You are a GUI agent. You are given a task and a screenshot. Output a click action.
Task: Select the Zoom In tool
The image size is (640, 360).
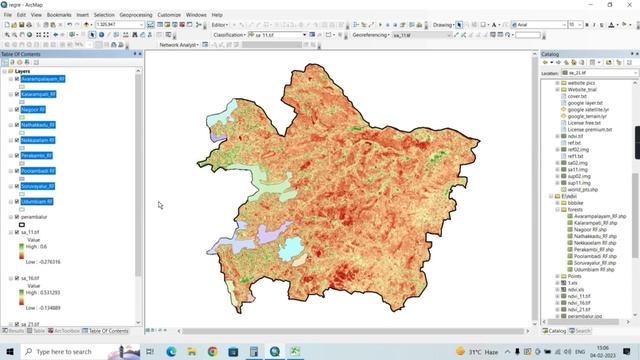tap(7, 35)
